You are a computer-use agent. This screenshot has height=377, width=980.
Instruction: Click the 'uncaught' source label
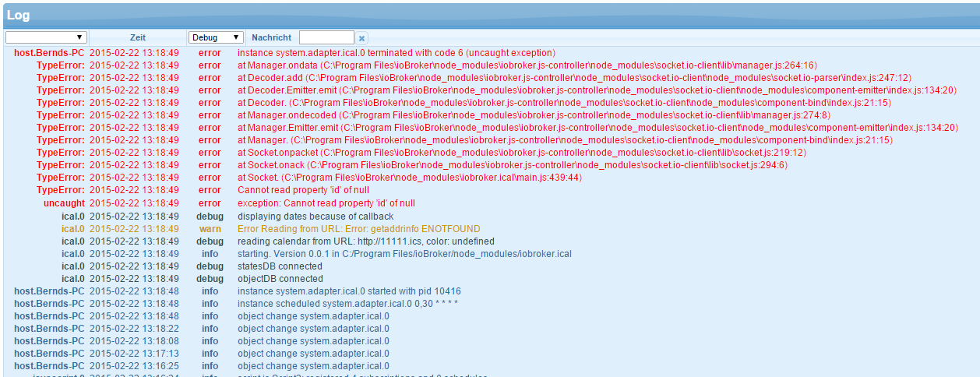point(64,203)
